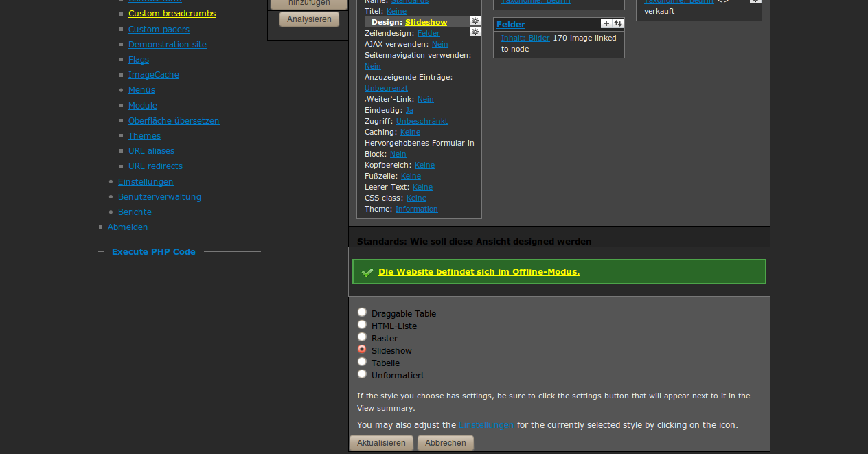Click the Abbrechen button
The height and width of the screenshot is (454, 868).
[x=445, y=443]
